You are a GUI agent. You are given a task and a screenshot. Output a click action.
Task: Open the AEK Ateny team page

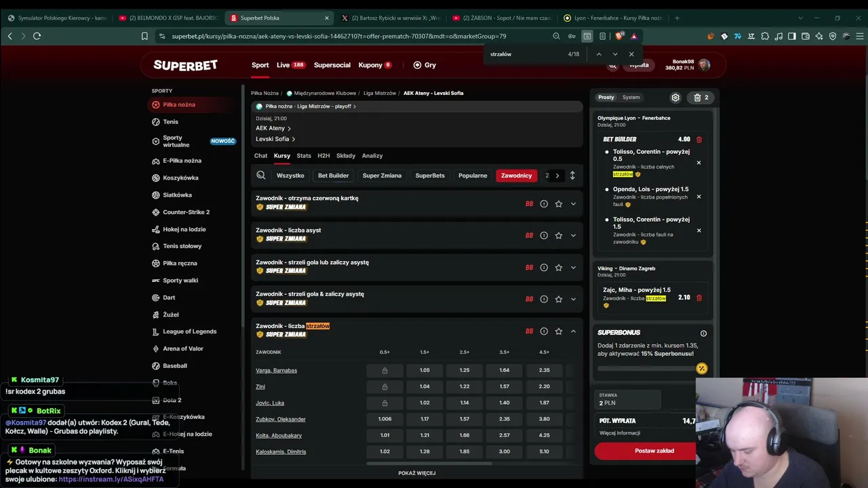pos(273,128)
